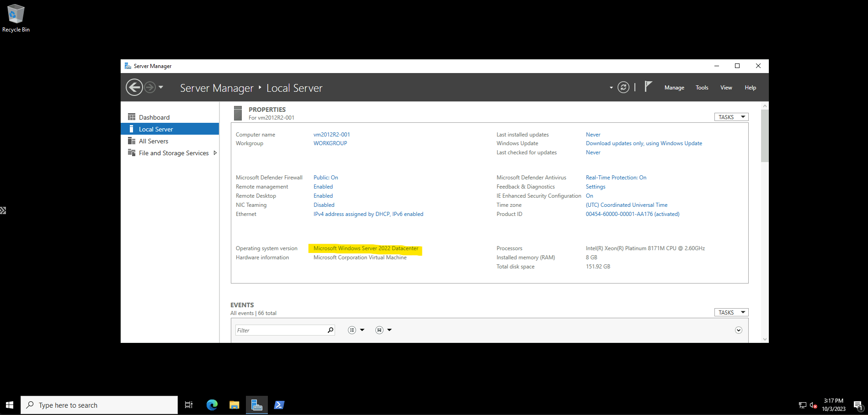Expand the events filter chevron
Screen dimensions: 868x415
click(739, 330)
